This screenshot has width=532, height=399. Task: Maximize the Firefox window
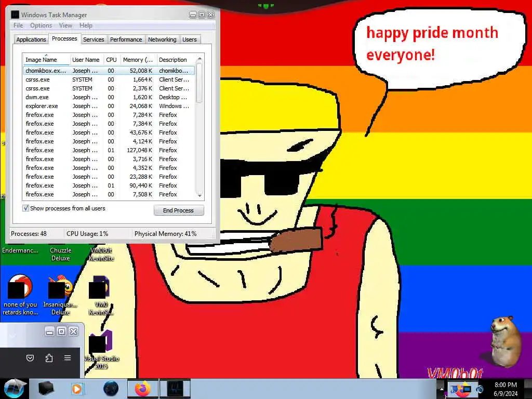coord(61,331)
